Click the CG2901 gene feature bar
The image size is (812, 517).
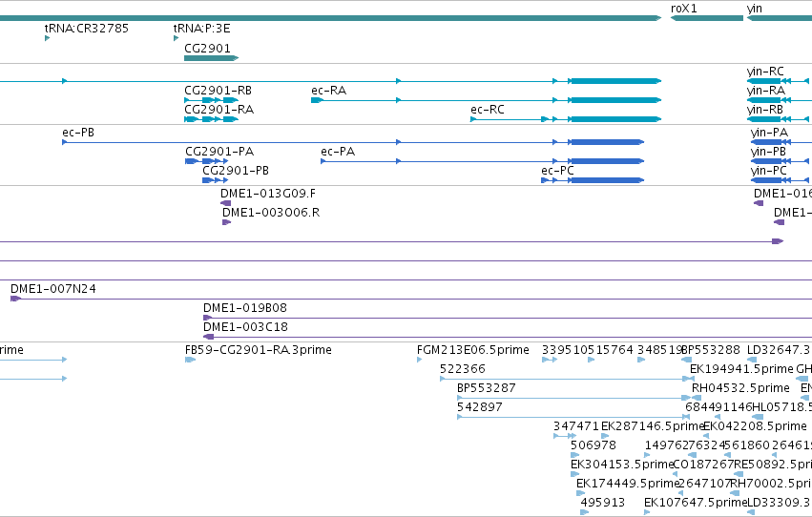coord(211,58)
